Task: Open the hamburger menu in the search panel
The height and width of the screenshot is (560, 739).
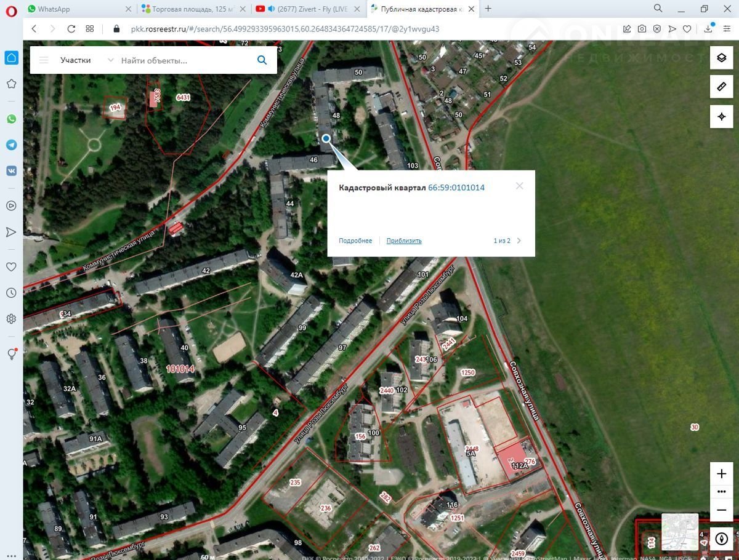Action: pos(44,60)
